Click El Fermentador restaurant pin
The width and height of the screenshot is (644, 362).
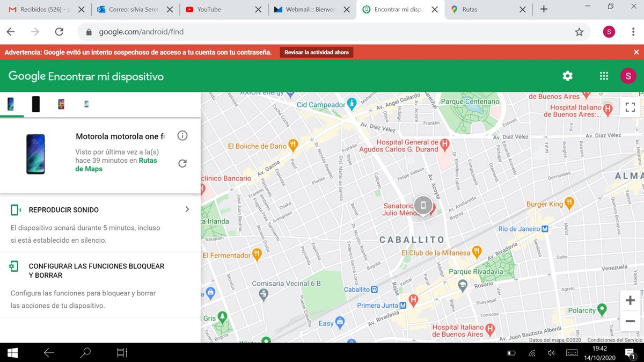coord(257,254)
